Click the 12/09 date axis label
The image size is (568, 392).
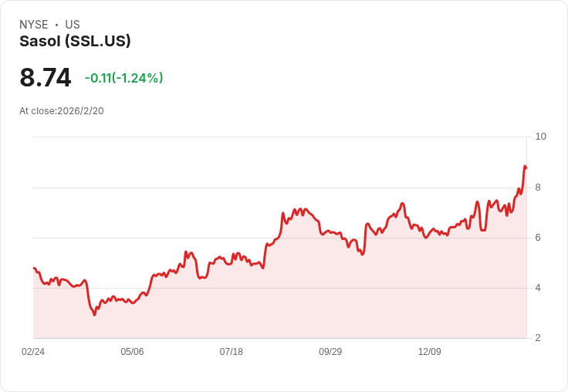[x=429, y=352]
